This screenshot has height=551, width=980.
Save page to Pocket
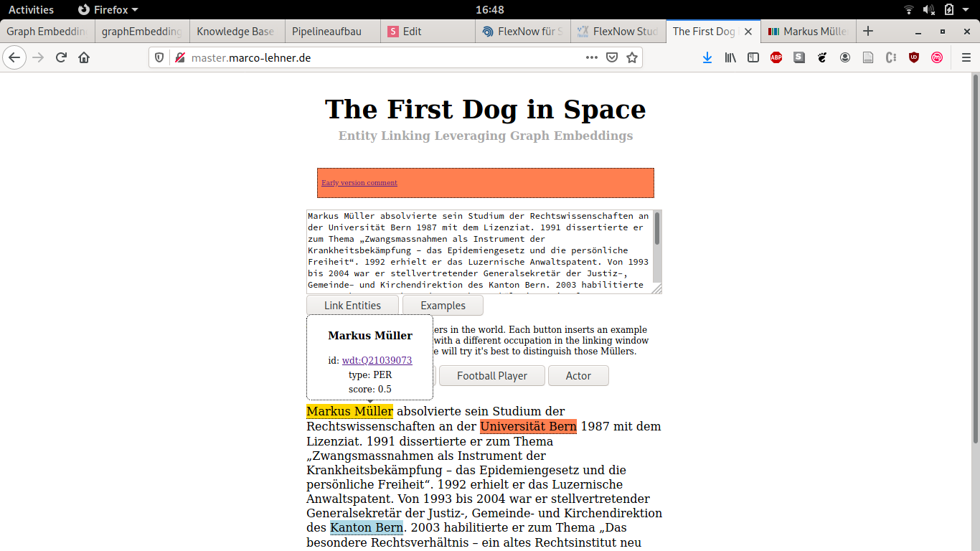point(612,57)
